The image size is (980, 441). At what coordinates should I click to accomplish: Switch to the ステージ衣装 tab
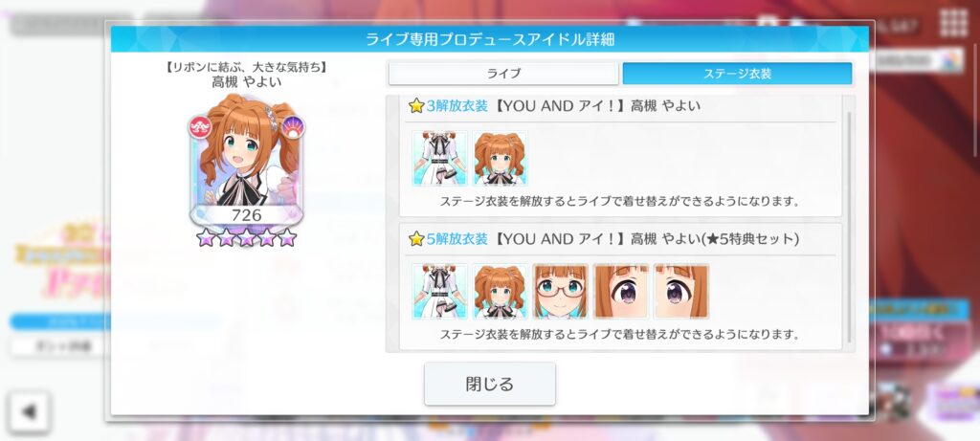point(738,74)
